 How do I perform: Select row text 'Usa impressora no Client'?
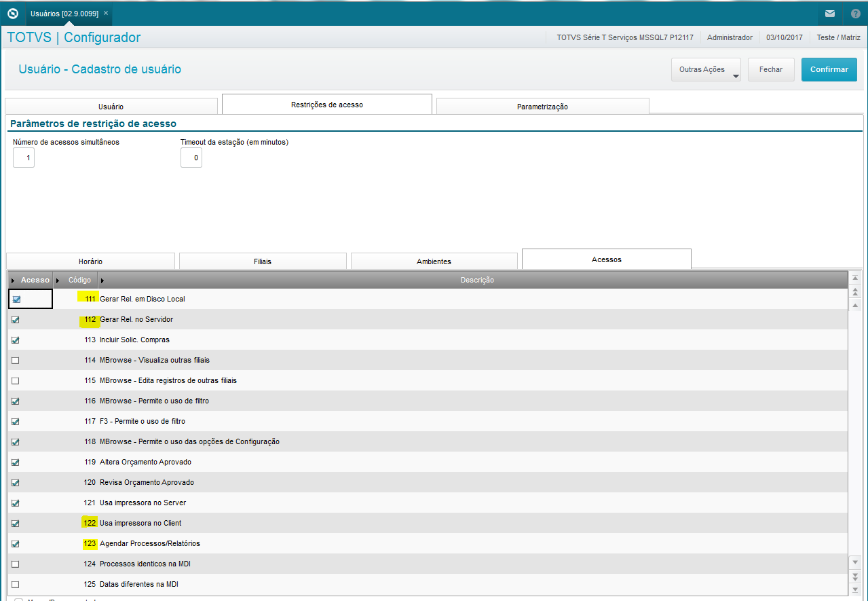[140, 523]
